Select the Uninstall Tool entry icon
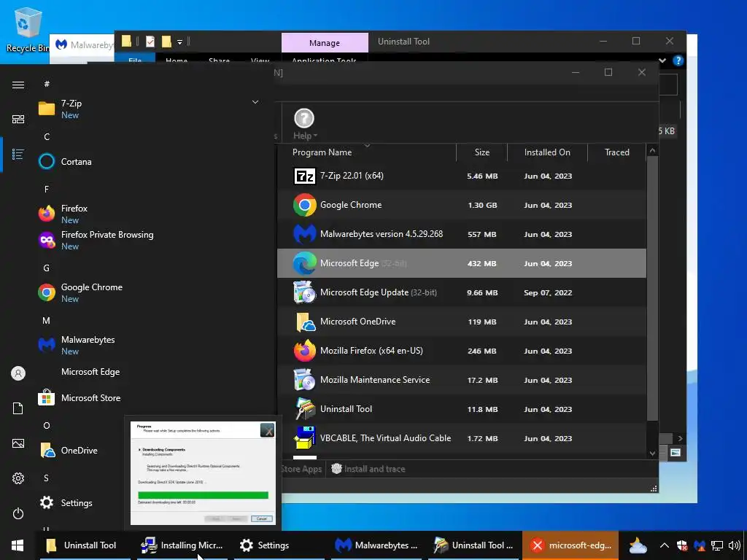The width and height of the screenshot is (747, 560). [304, 409]
